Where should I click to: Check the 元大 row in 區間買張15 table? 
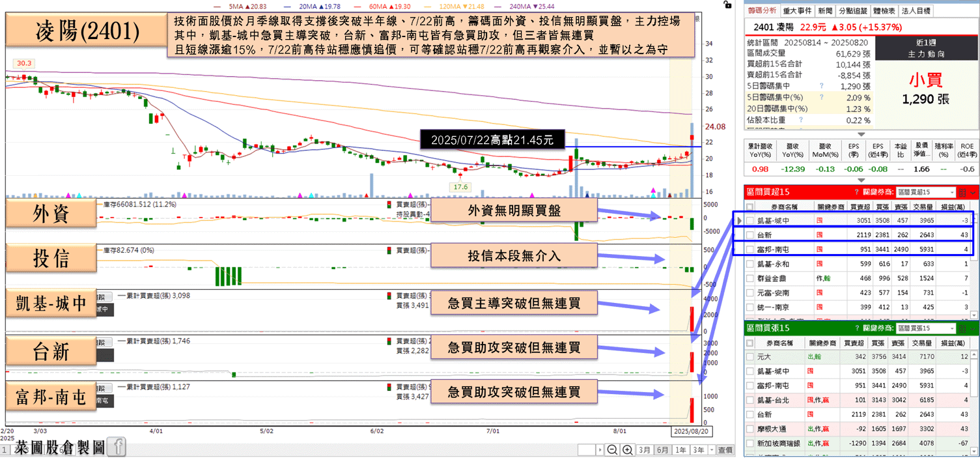tap(749, 357)
